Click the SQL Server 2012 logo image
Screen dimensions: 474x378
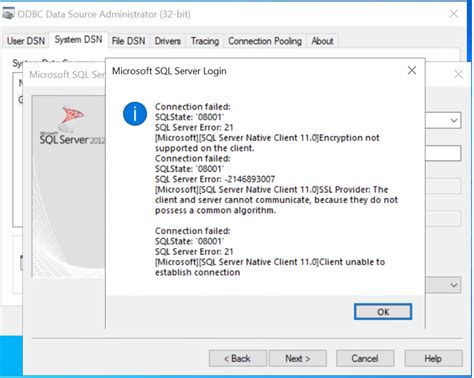click(72, 126)
